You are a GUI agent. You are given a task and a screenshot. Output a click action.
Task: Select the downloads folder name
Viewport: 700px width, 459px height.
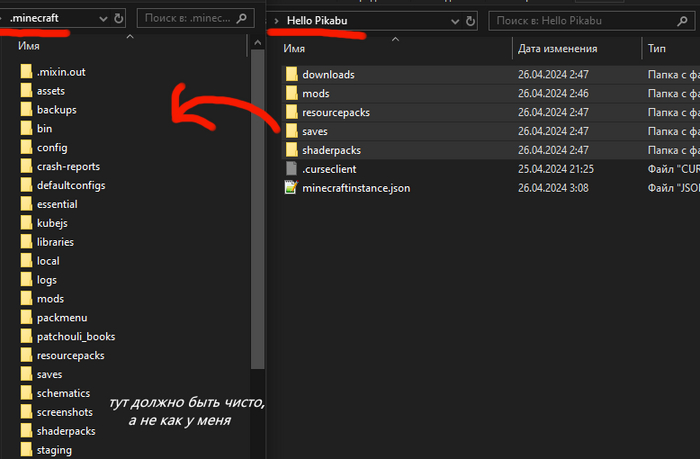tap(328, 75)
